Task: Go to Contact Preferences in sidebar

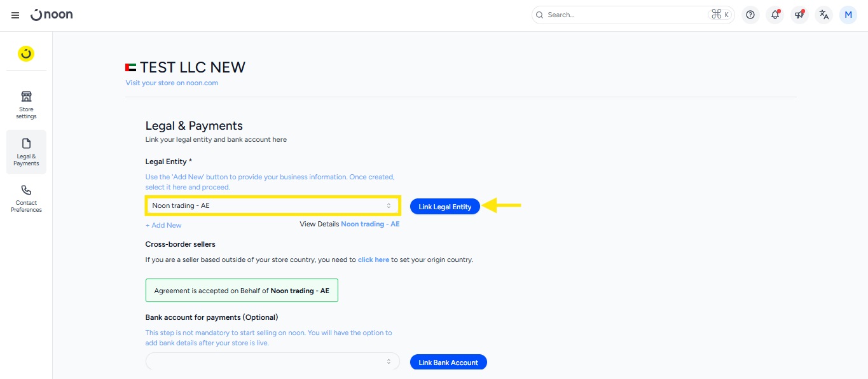Action: pyautogui.click(x=26, y=198)
